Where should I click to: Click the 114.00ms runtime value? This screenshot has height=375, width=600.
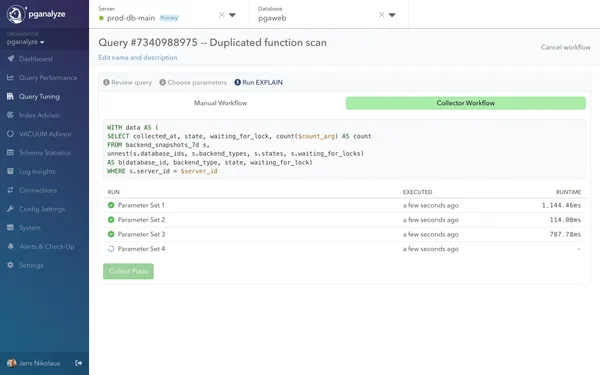point(565,220)
